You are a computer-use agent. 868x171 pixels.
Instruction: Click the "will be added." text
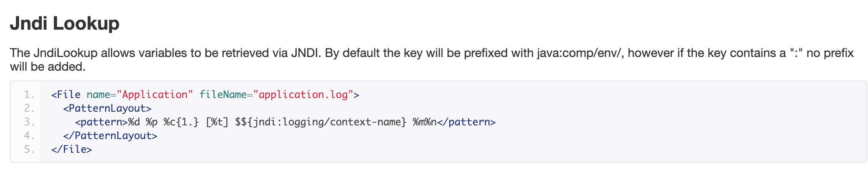pyautogui.click(x=48, y=67)
